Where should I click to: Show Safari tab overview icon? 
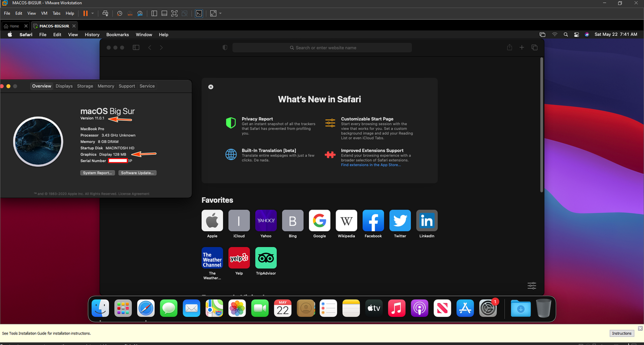tap(534, 47)
